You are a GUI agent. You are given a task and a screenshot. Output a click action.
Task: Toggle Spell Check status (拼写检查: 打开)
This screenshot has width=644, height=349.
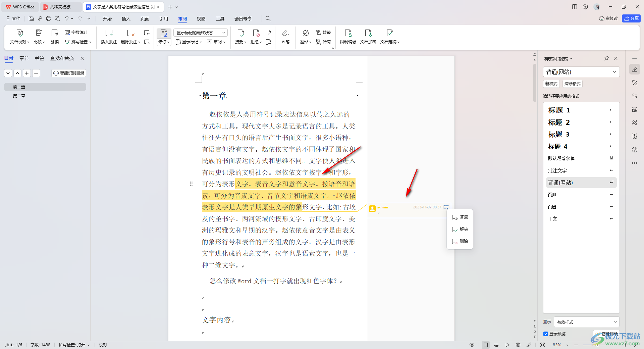pos(74,345)
